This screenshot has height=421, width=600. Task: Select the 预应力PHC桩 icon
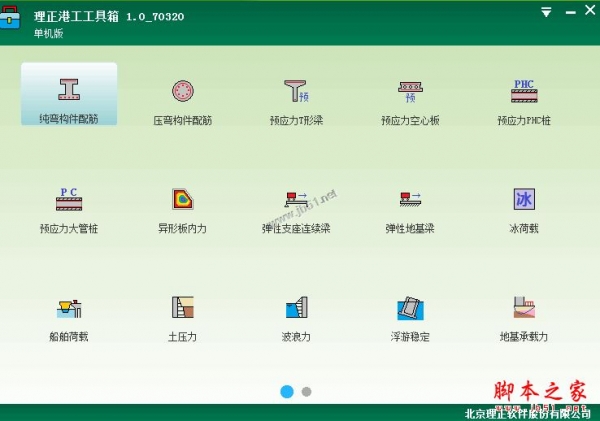524,95
